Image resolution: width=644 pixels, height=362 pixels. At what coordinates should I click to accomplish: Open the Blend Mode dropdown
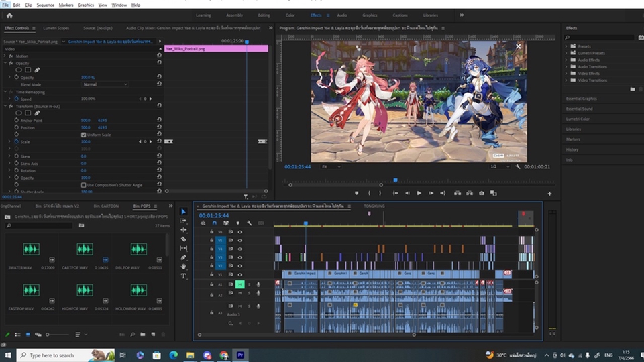[104, 85]
